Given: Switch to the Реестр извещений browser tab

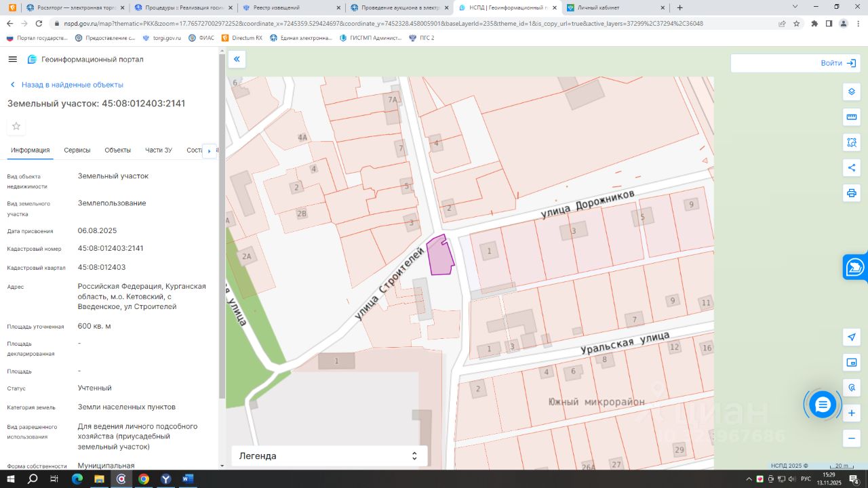Looking at the screenshot, I should [x=292, y=7].
